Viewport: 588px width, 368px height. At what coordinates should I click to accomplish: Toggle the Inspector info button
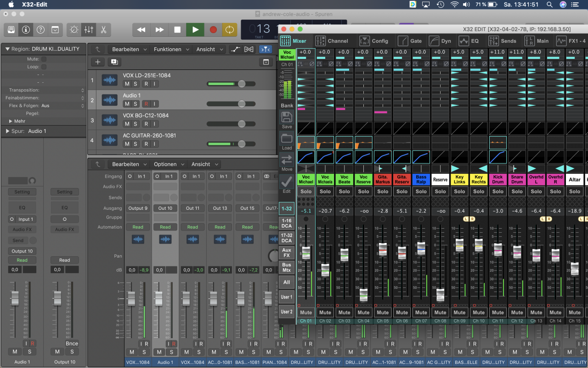click(x=26, y=29)
